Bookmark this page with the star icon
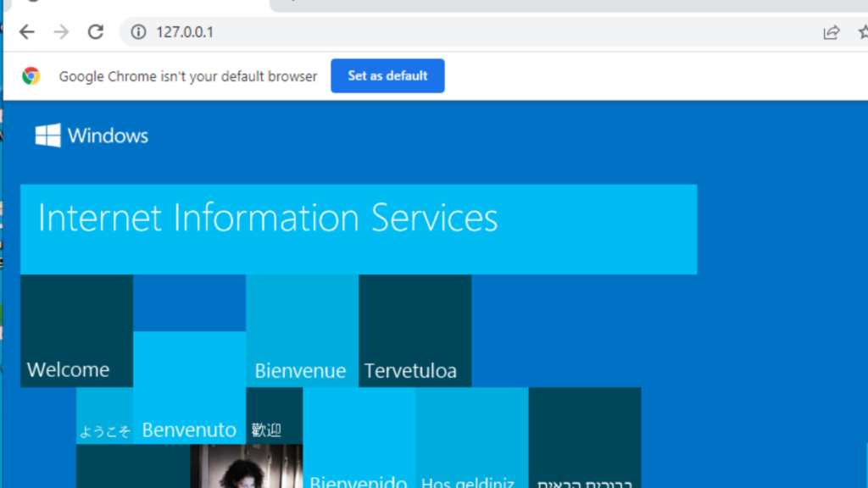868x488 pixels. click(862, 32)
